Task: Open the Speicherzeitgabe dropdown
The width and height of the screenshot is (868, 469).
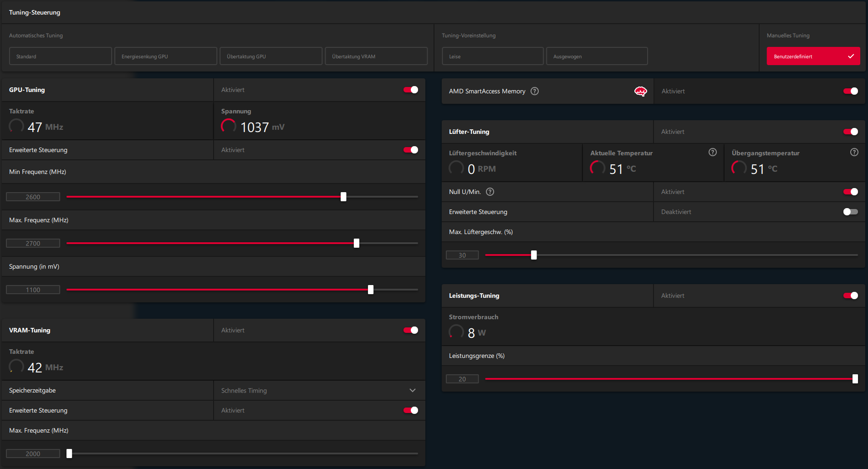Action: (x=319, y=390)
